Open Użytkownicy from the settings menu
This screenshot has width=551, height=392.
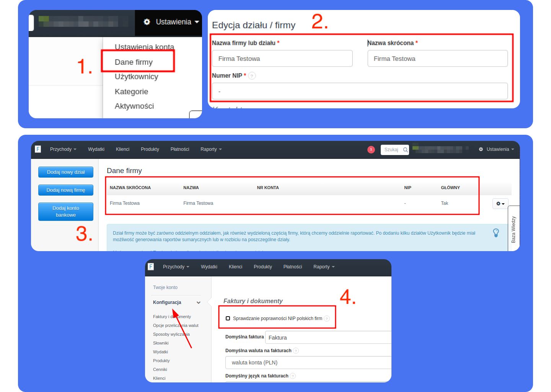click(x=136, y=77)
